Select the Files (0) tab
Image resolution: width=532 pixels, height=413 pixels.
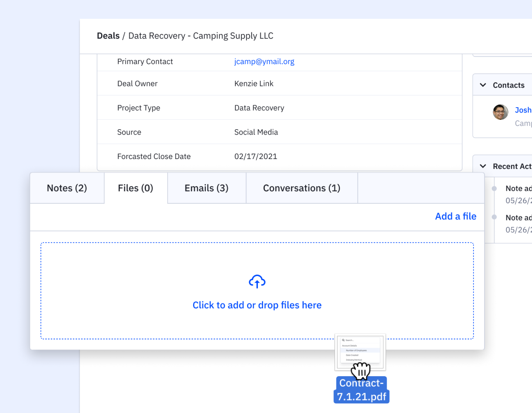(135, 188)
